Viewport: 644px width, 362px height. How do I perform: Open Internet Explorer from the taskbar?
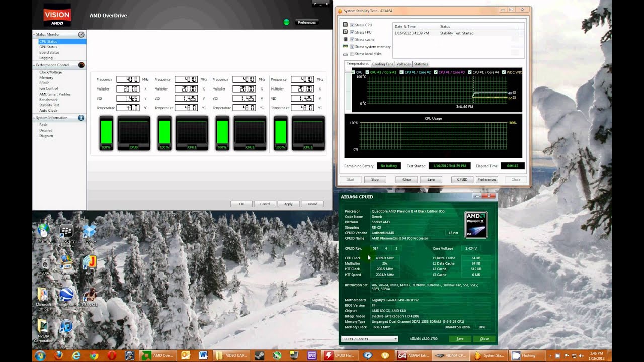pyautogui.click(x=76, y=355)
